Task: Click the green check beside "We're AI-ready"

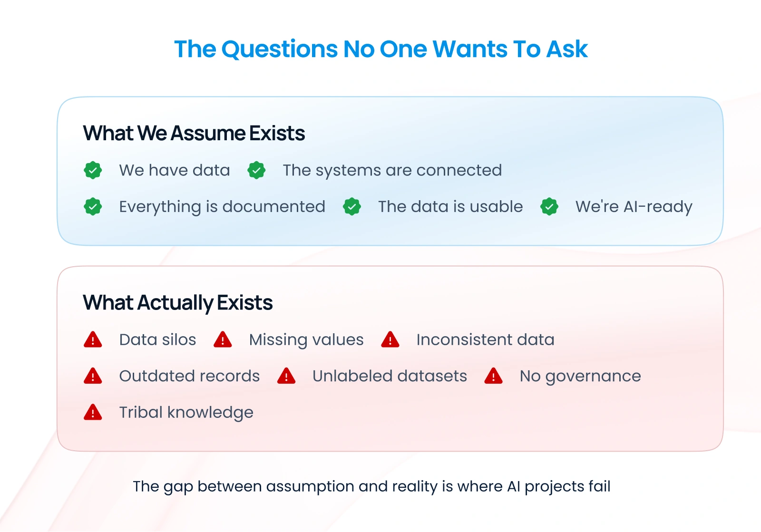Action: (549, 207)
